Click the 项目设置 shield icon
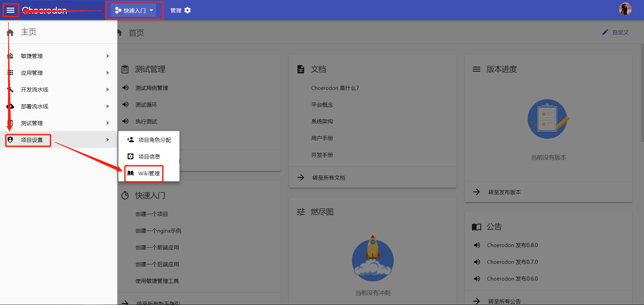 pos(10,140)
